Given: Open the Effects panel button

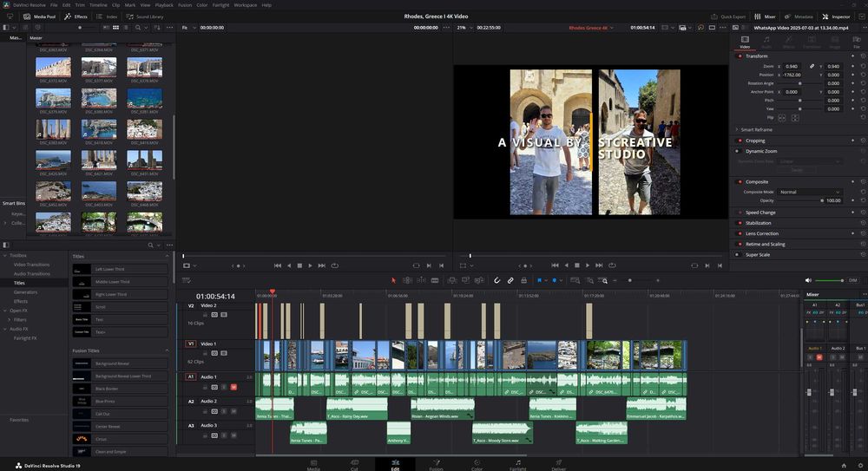Looking at the screenshot, I should (x=76, y=16).
